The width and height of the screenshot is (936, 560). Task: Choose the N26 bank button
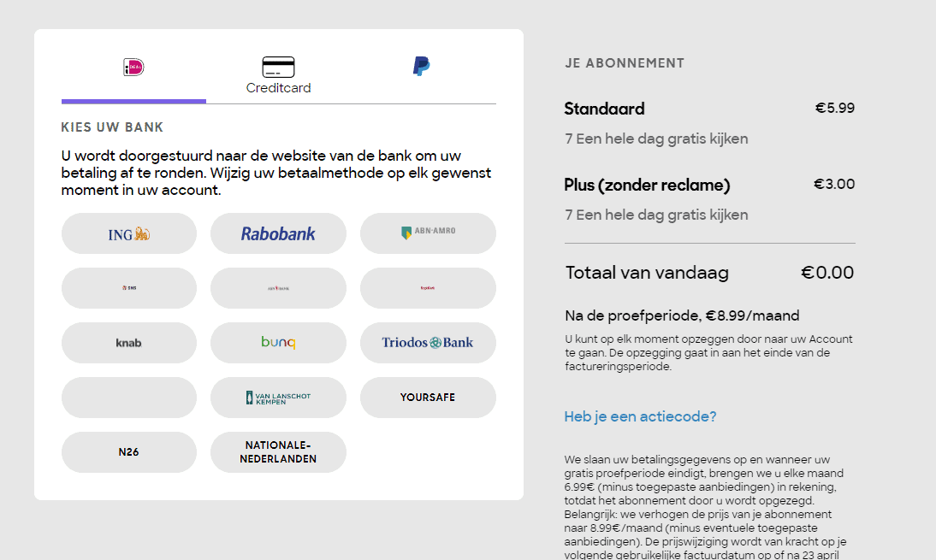point(129,452)
